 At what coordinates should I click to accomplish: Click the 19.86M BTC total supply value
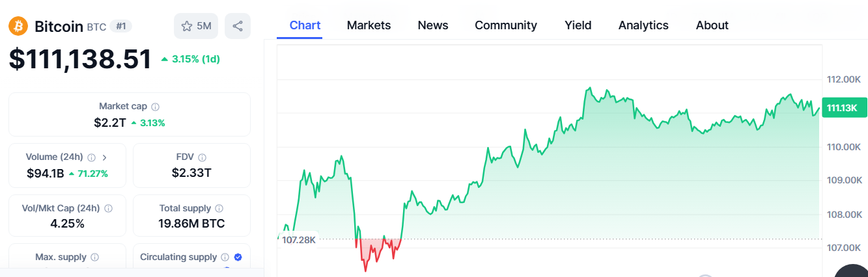191,224
